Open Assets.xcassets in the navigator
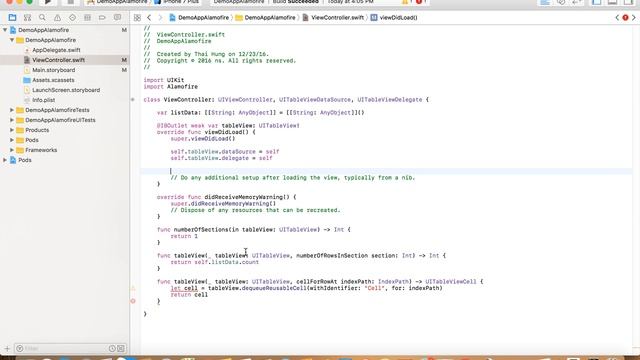 pos(53,80)
